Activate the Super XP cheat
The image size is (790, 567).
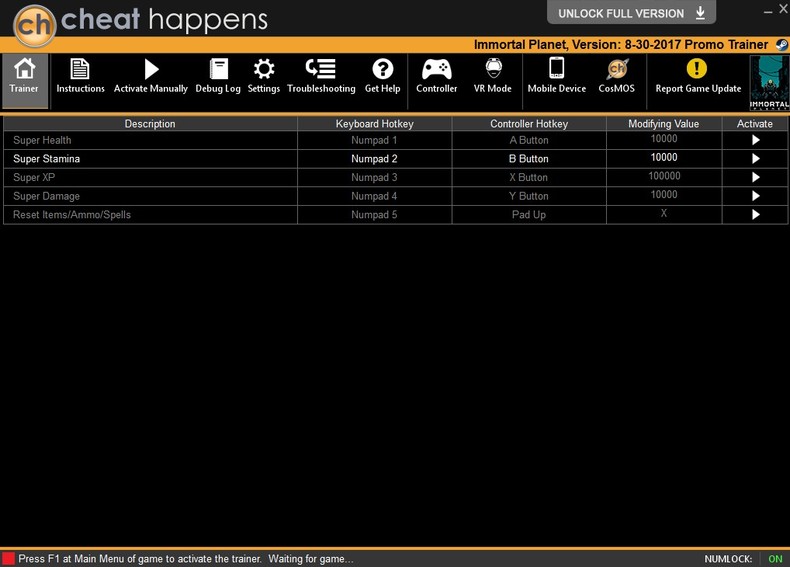click(x=755, y=177)
